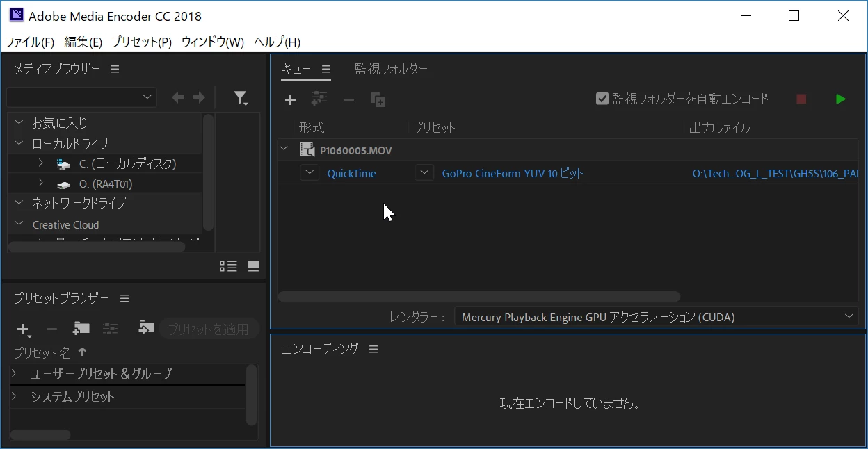Collapse the お気に入り tree section
868x449 pixels.
click(19, 122)
